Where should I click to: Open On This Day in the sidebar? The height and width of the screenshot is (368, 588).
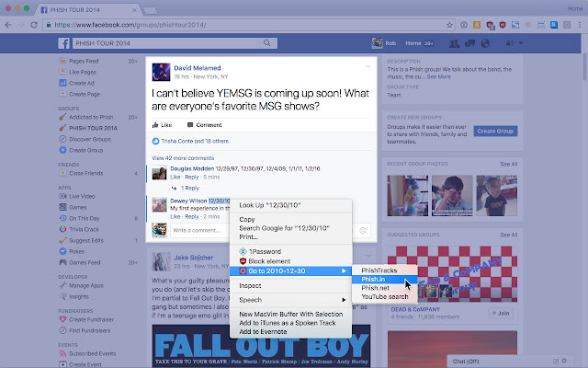coord(84,219)
